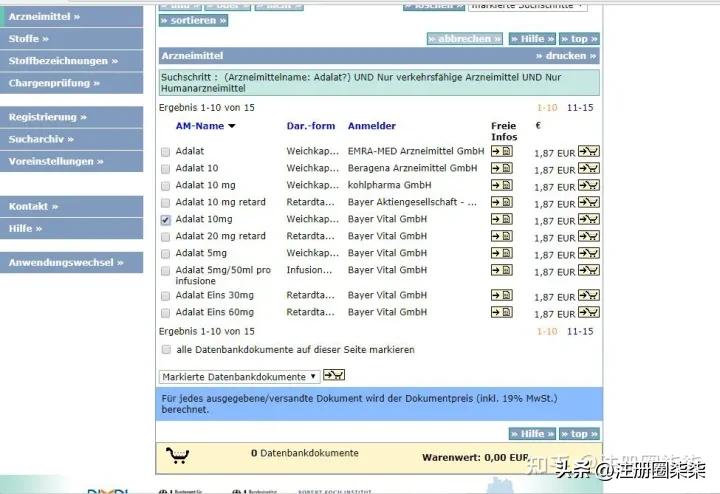Tick checkbox for Adalat 5mg/50ml pro infusione
Viewport: 720px width, 494px height.
[165, 271]
